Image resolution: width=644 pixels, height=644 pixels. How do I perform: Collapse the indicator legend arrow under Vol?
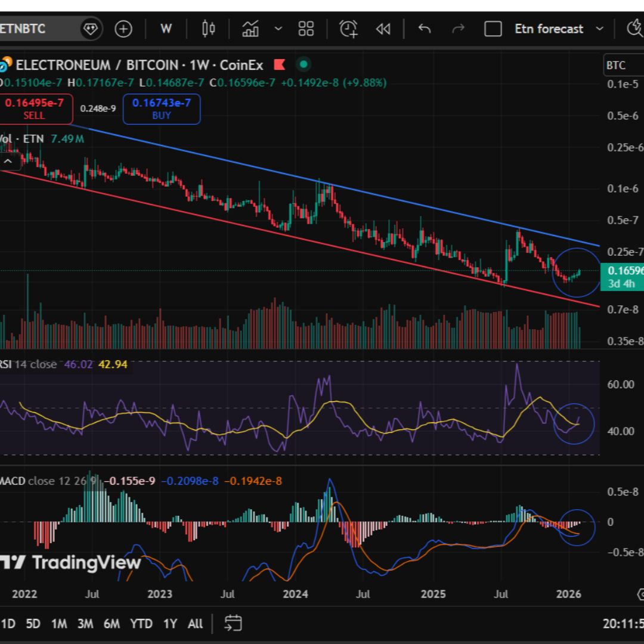8,161
